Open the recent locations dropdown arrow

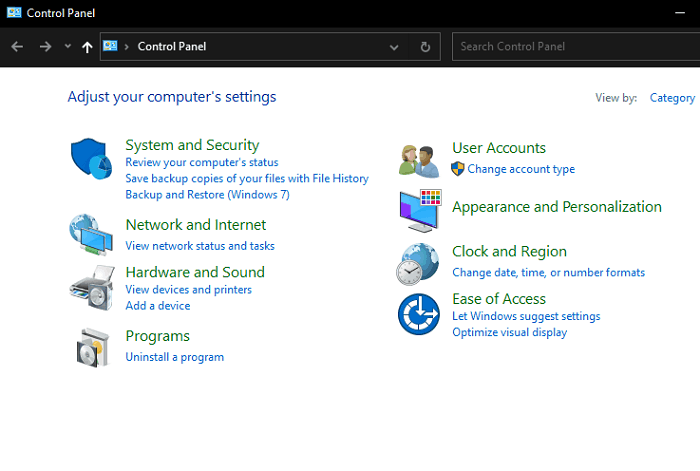[x=67, y=47]
